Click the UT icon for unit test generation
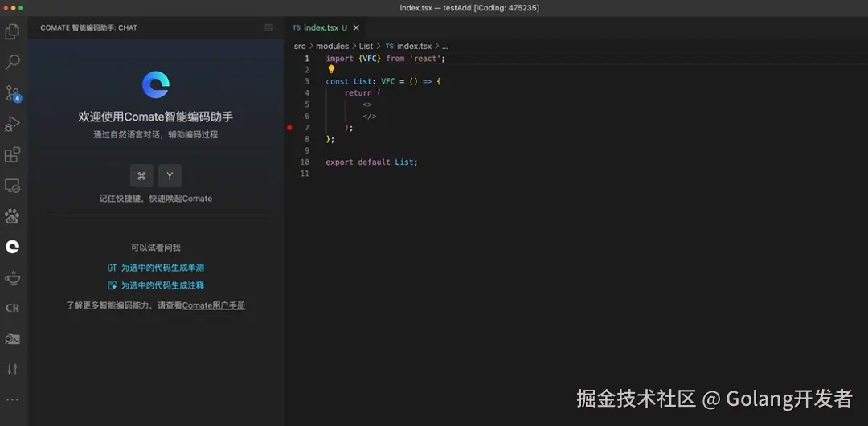Image resolution: width=868 pixels, height=426 pixels. tap(113, 268)
